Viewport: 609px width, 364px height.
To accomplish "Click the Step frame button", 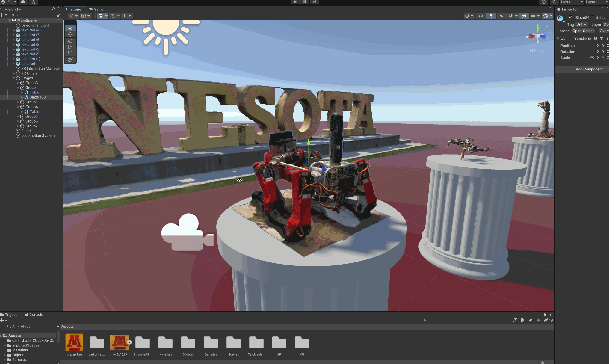I will pyautogui.click(x=314, y=2).
